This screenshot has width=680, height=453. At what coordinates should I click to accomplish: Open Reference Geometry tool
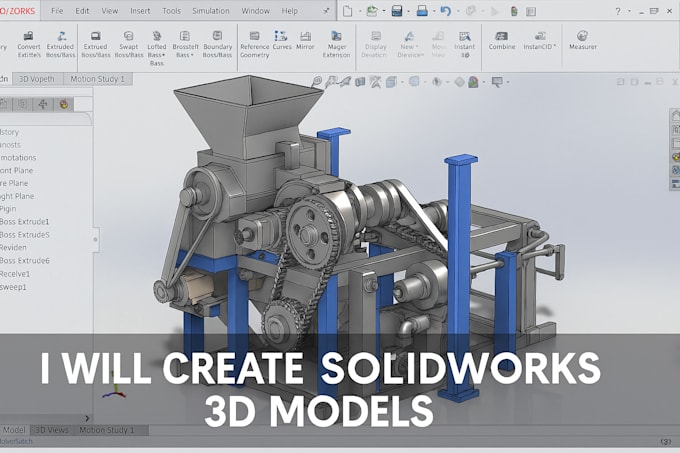255,44
